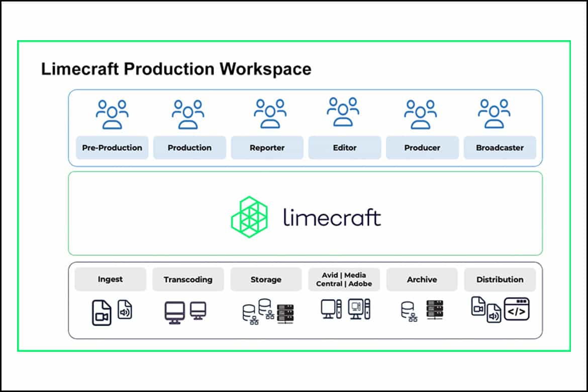The width and height of the screenshot is (588, 392).
Task: Click the second workstation icon under Avid
Action: click(x=359, y=309)
